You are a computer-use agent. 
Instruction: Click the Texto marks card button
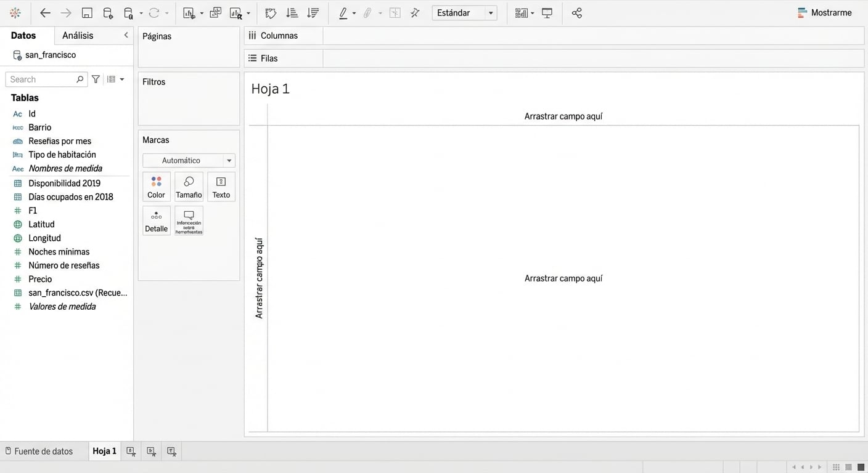pos(221,187)
